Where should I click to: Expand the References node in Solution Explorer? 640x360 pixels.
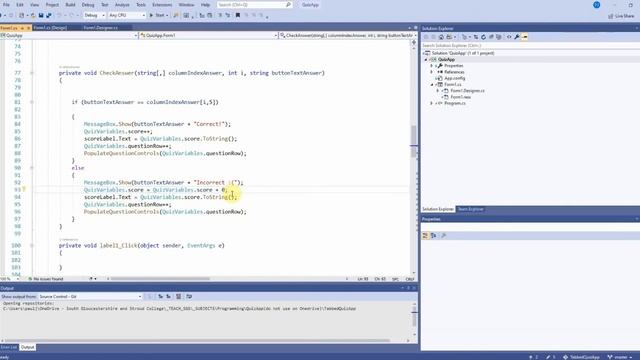(x=432, y=72)
